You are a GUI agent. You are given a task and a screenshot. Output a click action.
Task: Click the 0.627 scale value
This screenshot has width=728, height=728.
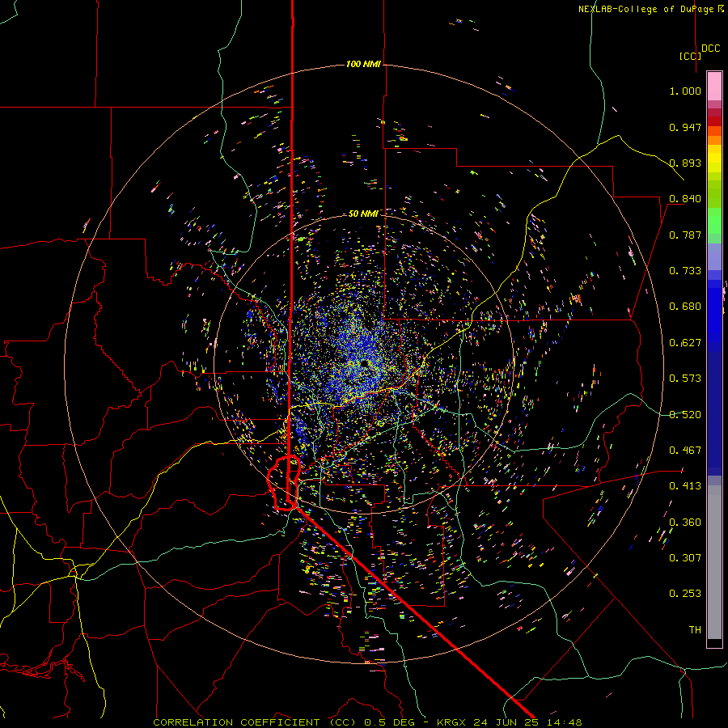pyautogui.click(x=685, y=343)
